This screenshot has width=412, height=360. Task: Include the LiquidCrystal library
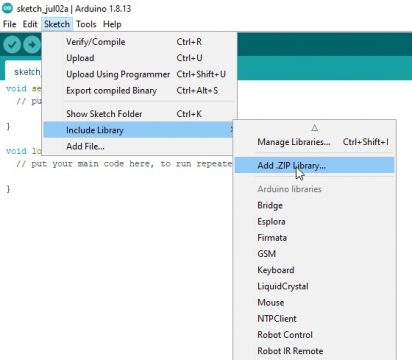click(x=315, y=286)
